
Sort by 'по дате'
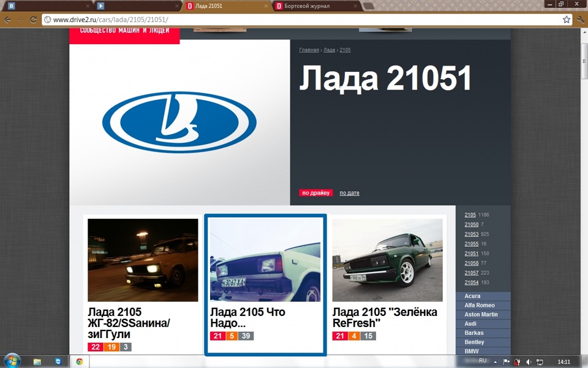point(349,193)
